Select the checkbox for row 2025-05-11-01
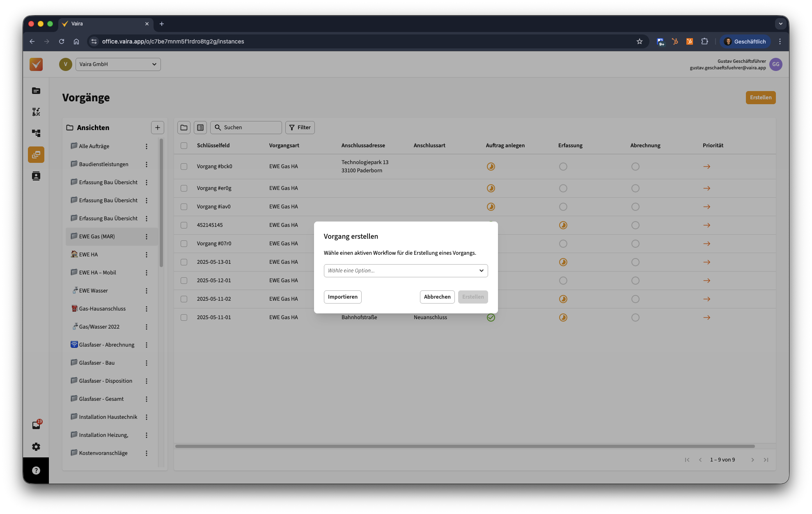Screen dimensions: 812x514 pyautogui.click(x=184, y=318)
